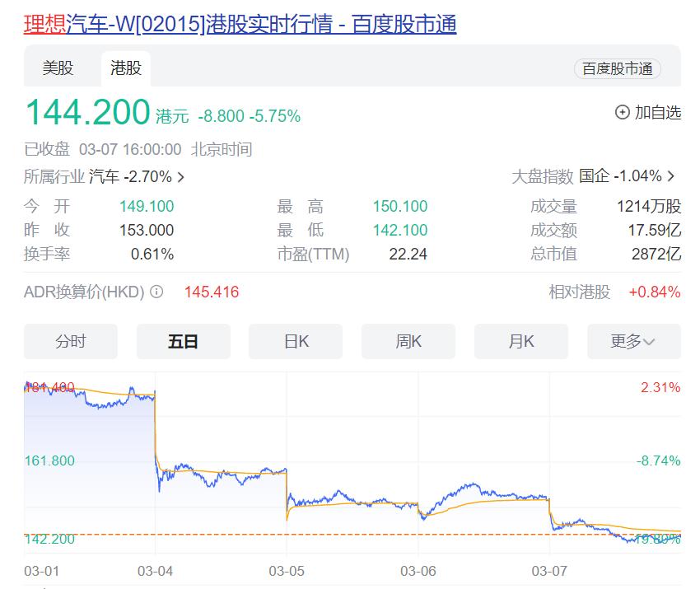Switch to the 美股 tab

coord(58,68)
